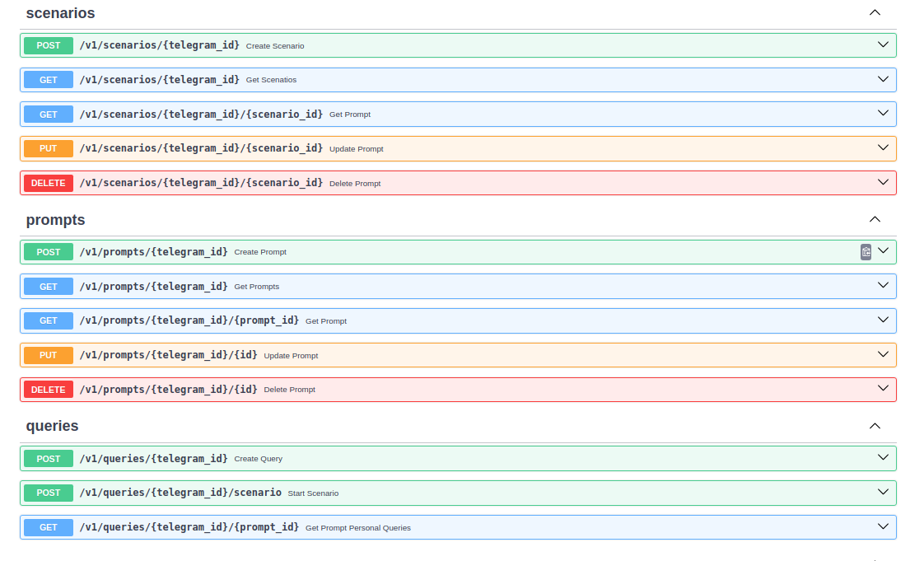Open the prompts DELETE /{id} endpoint path
Viewport: 924px width, 561px height.
[168, 390]
